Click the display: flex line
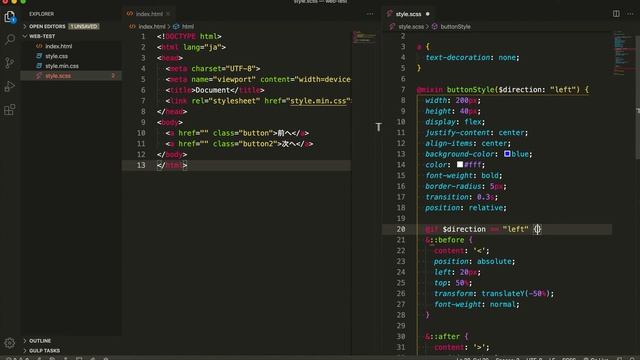 point(455,122)
